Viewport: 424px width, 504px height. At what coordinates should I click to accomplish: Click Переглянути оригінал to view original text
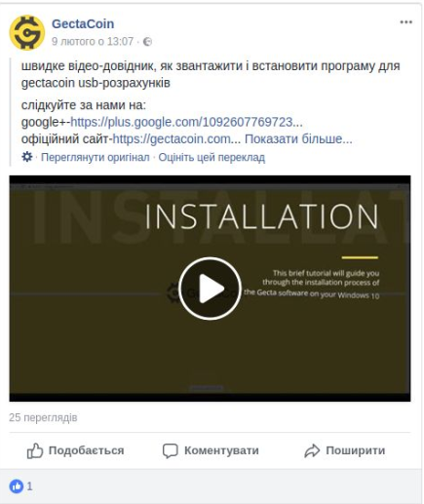(x=96, y=157)
